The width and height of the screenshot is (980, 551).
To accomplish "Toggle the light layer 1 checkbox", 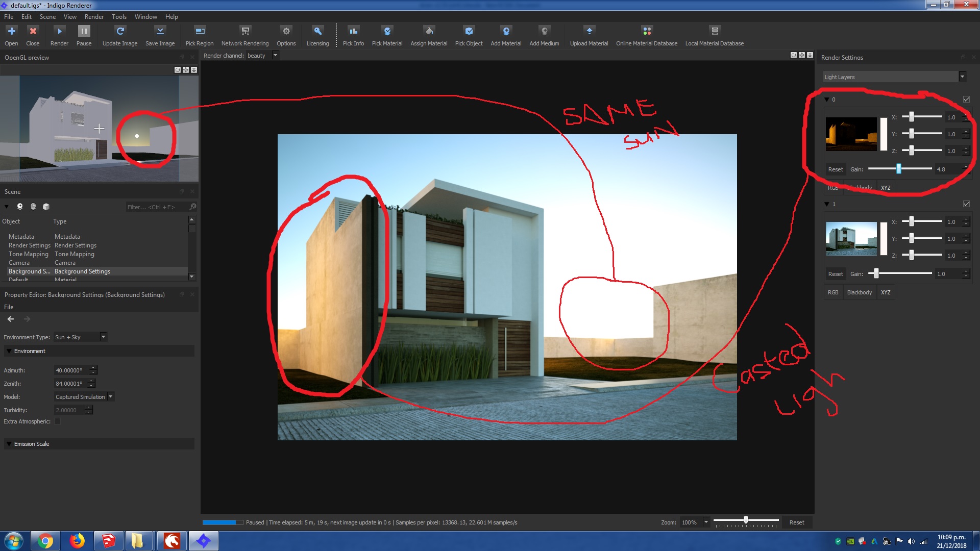I will (x=966, y=204).
